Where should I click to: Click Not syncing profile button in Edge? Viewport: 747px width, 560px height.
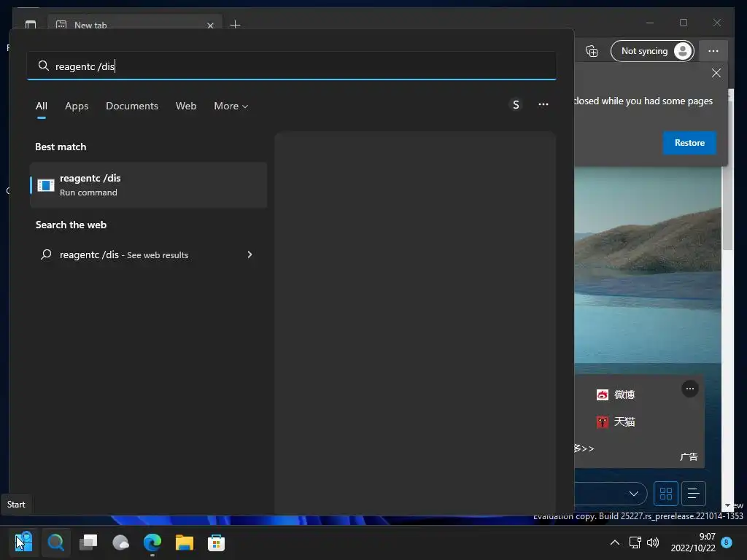(x=651, y=51)
